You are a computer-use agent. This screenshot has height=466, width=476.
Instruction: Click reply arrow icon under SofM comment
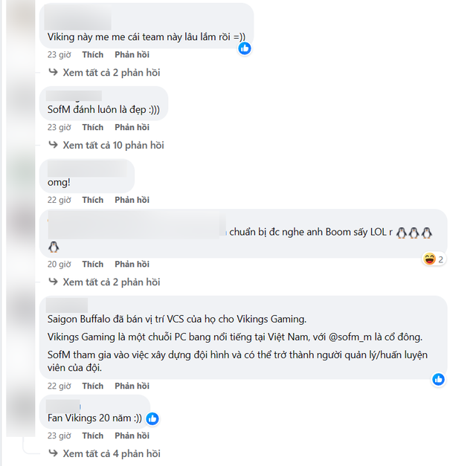click(53, 145)
